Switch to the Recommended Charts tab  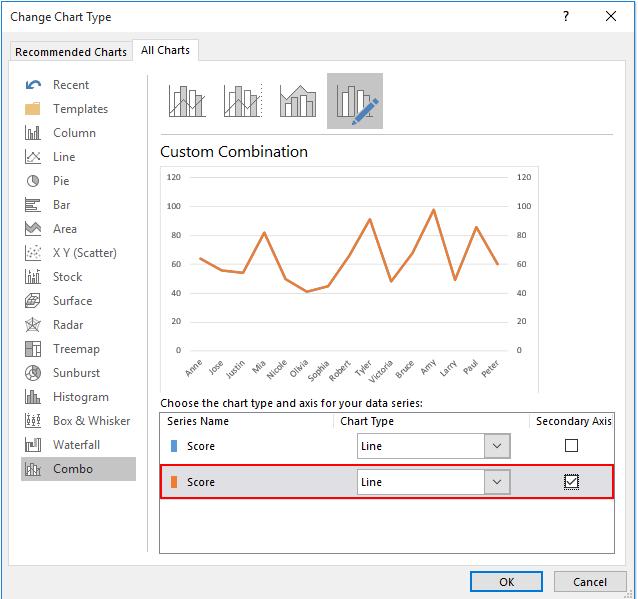coord(71,52)
